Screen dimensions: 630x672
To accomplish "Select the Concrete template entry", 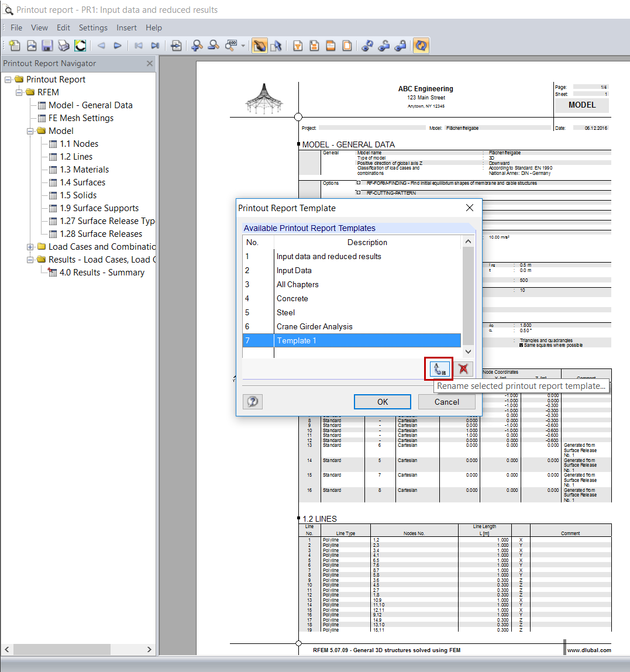I will (292, 298).
